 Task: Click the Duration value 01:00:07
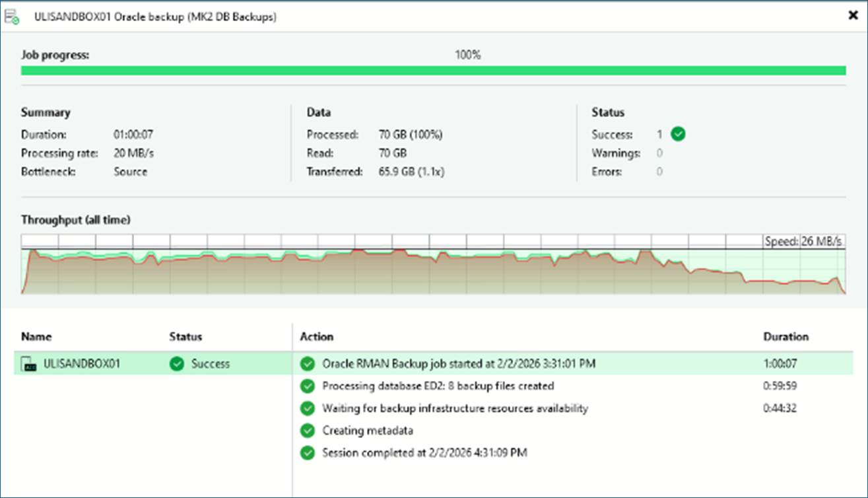[x=133, y=135]
